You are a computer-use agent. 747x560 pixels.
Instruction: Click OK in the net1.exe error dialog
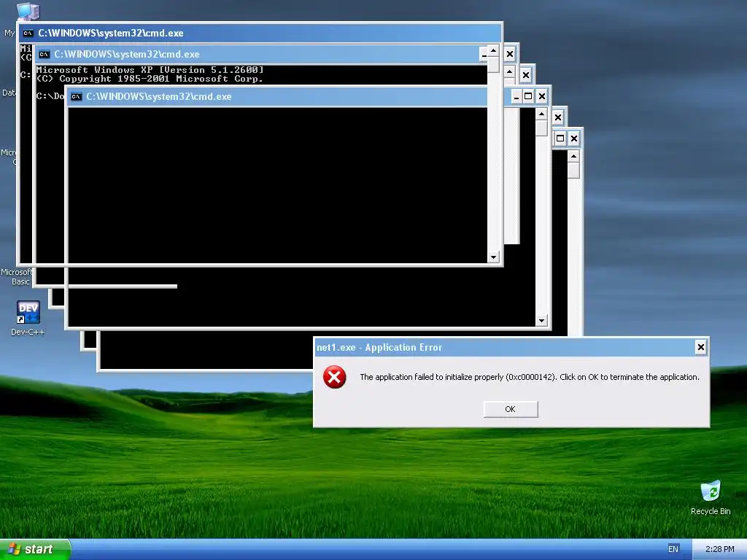(x=510, y=409)
